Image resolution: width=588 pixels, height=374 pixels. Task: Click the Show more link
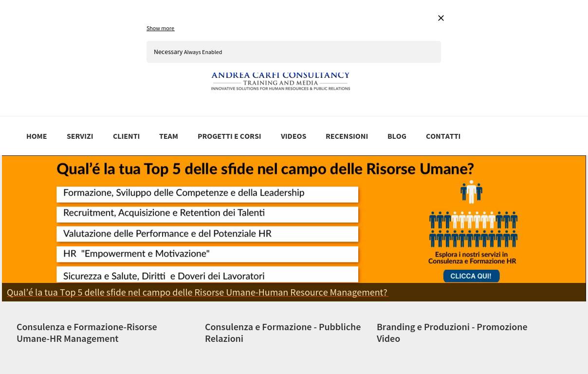[x=160, y=28]
